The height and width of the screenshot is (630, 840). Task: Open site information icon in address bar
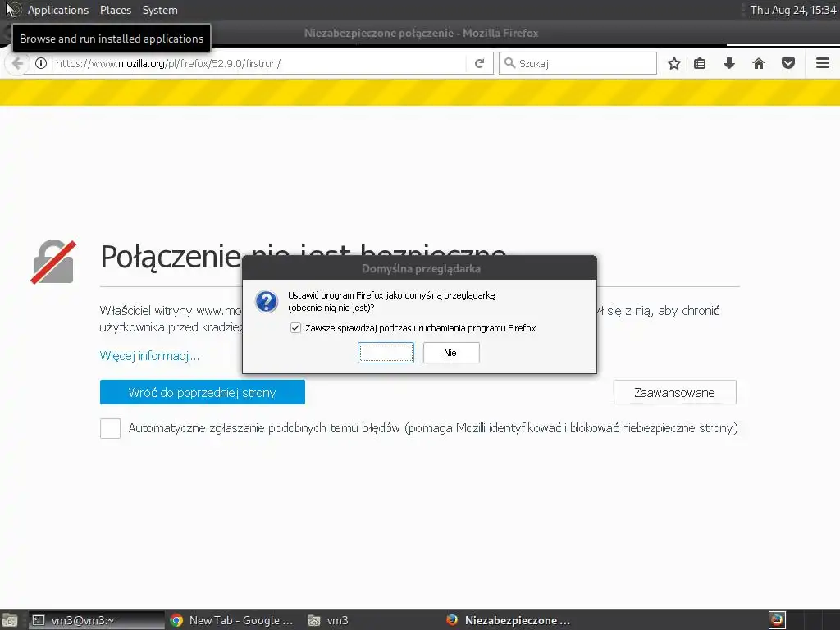[x=41, y=63]
